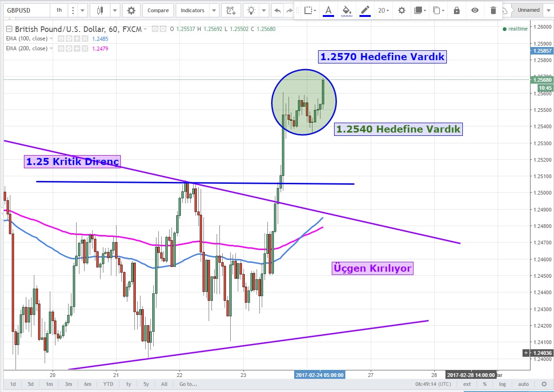554x392 pixels.
Task: Toggle auto scale at bottom right
Action: (523, 384)
